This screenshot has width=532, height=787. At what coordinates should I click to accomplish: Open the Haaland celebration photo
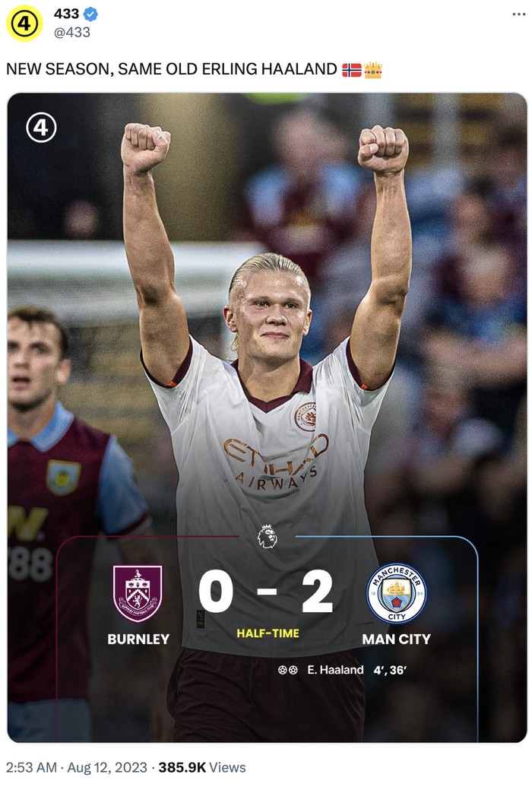[x=267, y=417]
